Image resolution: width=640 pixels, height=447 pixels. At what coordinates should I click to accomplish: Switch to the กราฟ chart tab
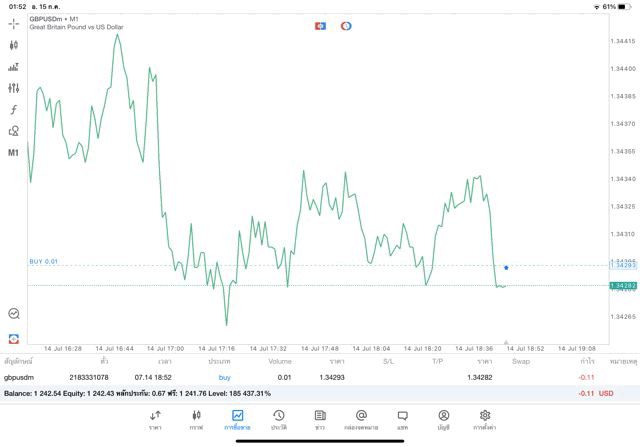point(196,419)
